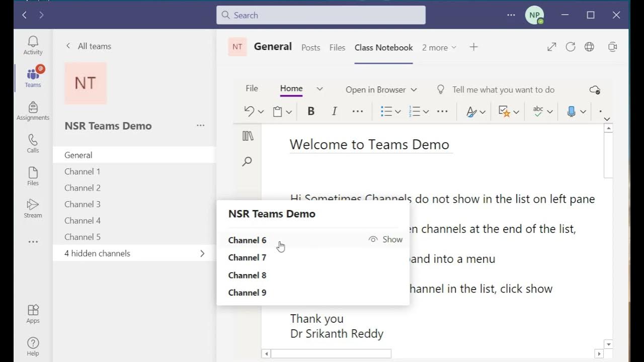Open the ribbon tab chevron next to Home
Image resolution: width=644 pixels, height=362 pixels.
pyautogui.click(x=319, y=89)
